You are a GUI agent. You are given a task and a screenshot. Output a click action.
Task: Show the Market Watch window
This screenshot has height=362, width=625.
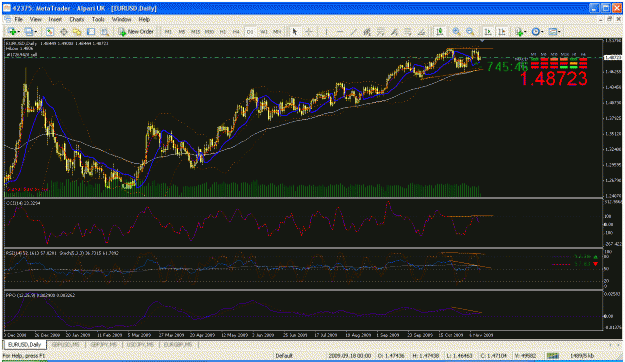pyautogui.click(x=49, y=31)
